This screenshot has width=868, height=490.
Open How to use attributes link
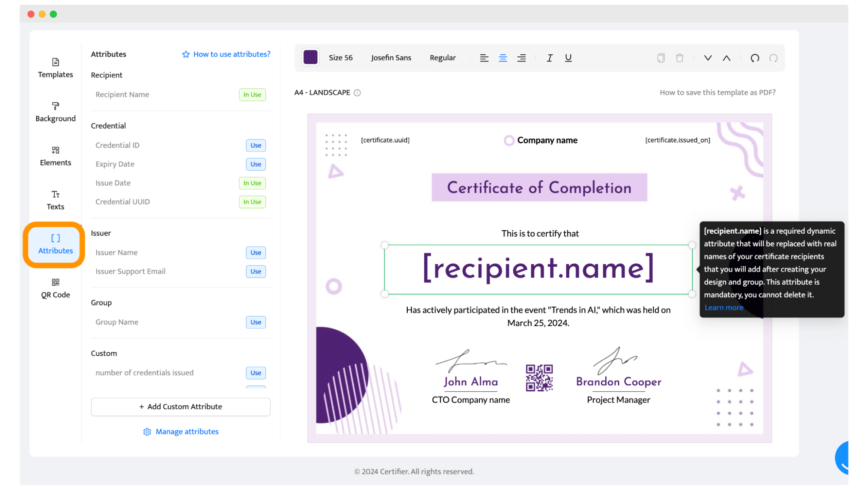(226, 54)
